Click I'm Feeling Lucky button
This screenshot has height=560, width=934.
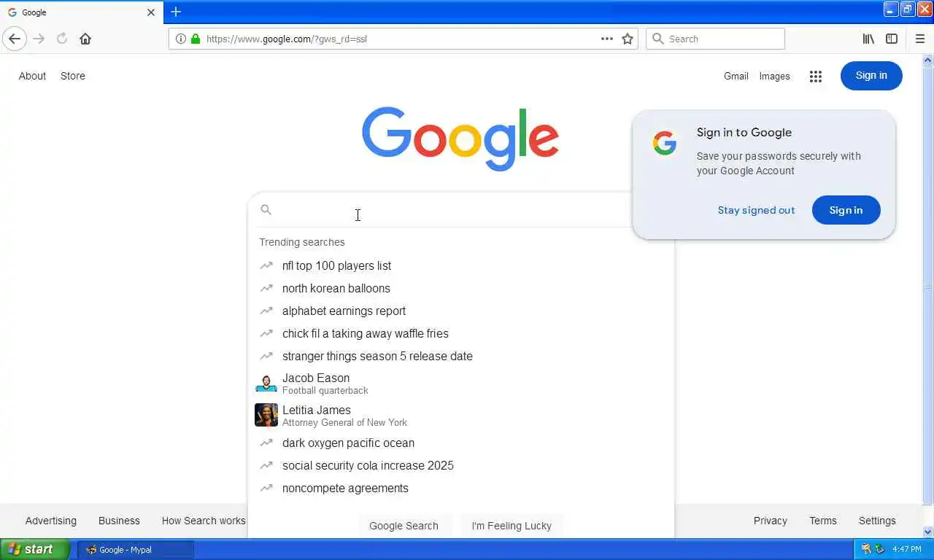coord(512,526)
